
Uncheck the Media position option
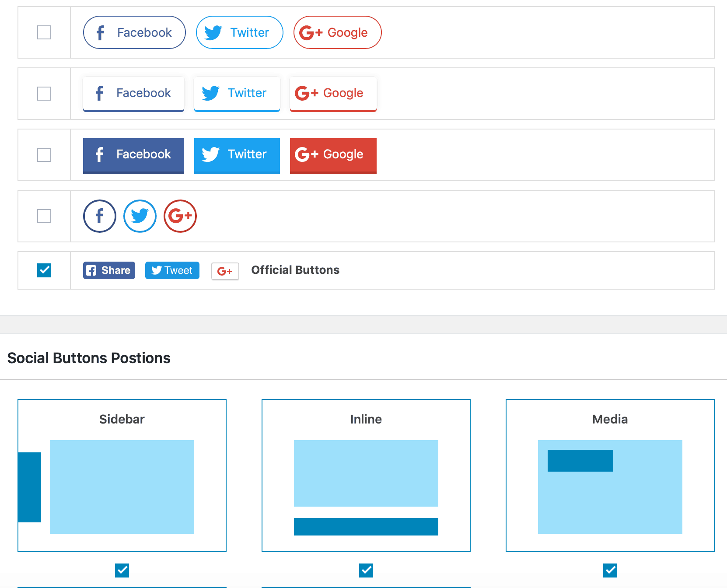tap(610, 570)
